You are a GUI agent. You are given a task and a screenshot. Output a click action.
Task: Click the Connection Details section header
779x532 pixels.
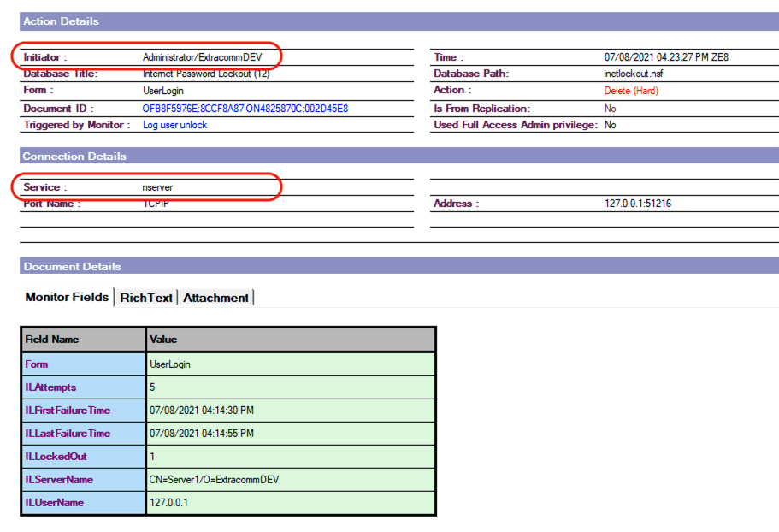tap(74, 157)
